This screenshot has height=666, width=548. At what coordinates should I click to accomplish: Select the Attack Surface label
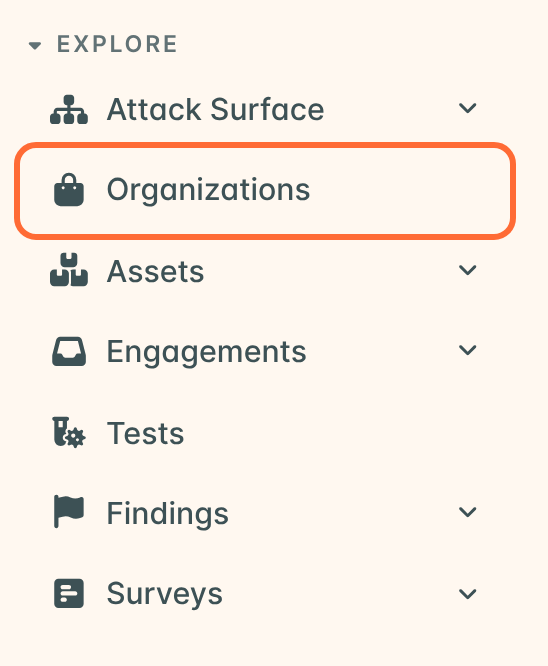tap(215, 110)
